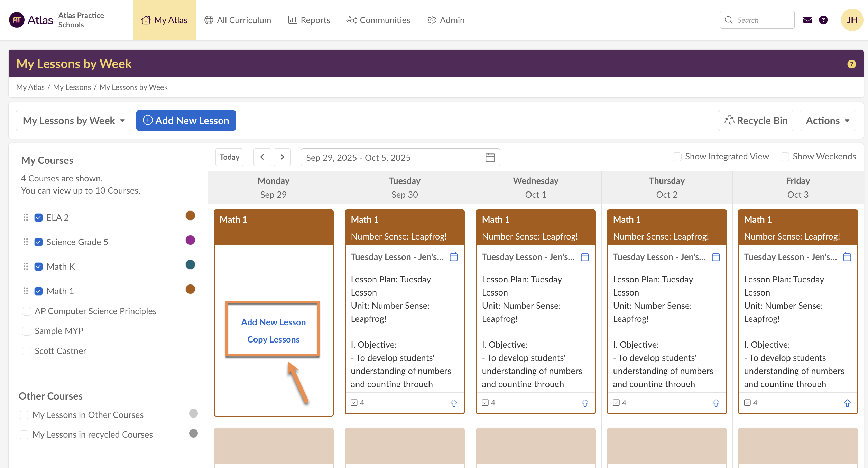Open the mail messages envelope icon

(807, 20)
